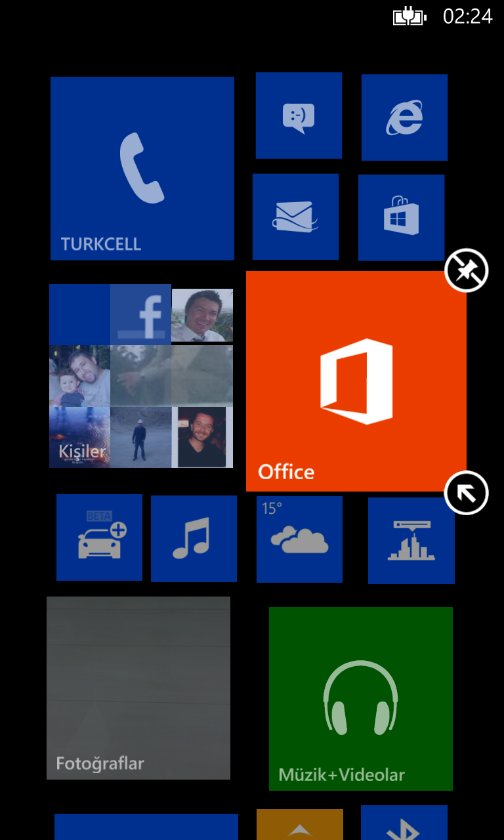The image size is (504, 840).
Task: Open the orange Office tile
Action: (356, 381)
